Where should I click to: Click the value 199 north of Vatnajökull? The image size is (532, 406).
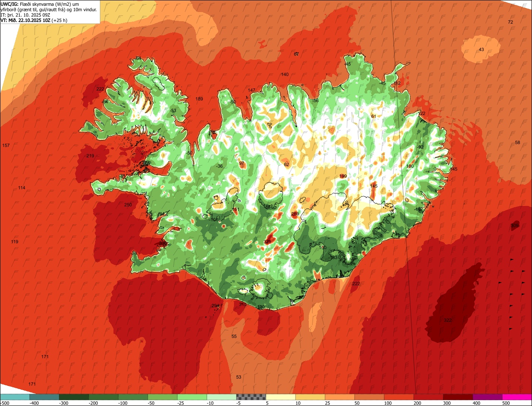click(x=343, y=176)
